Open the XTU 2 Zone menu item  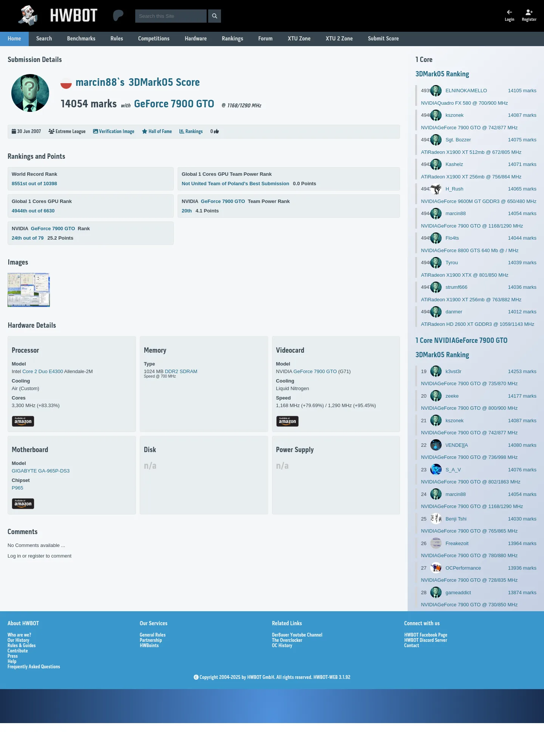pyautogui.click(x=339, y=39)
